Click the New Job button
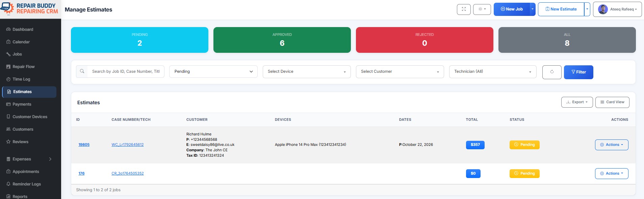Screen dimensions: 644x199 [512, 9]
